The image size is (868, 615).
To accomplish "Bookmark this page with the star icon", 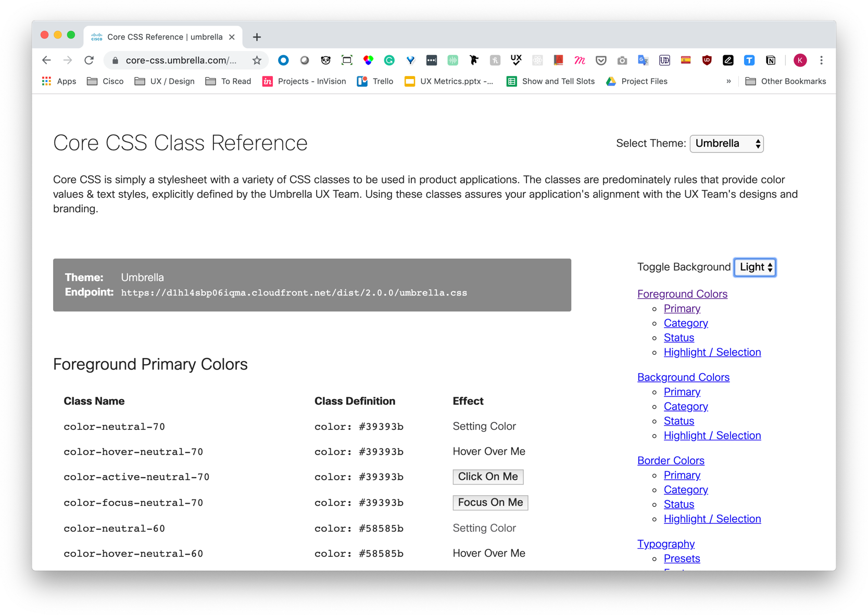I will 257,60.
